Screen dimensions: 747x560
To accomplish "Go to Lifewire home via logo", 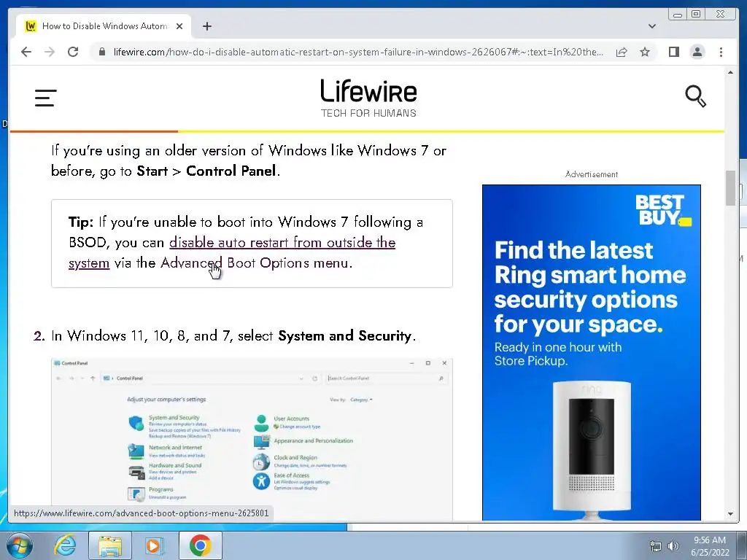I will [x=368, y=98].
